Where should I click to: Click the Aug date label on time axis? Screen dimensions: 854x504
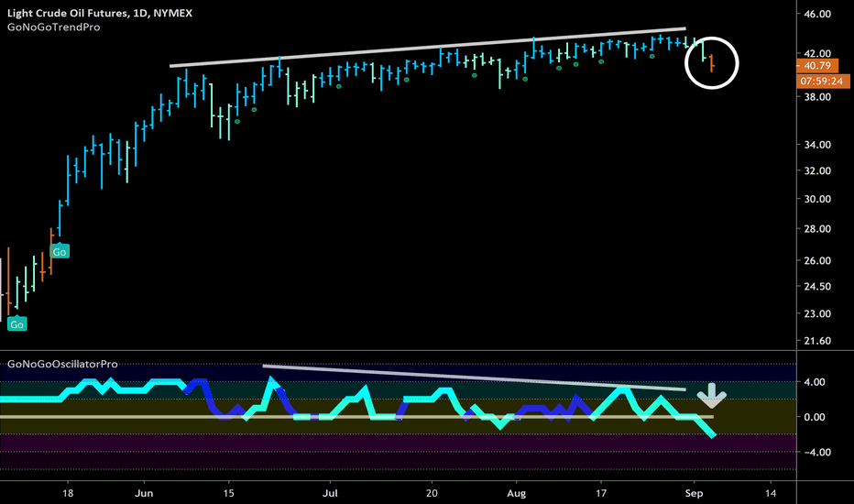[x=516, y=493]
